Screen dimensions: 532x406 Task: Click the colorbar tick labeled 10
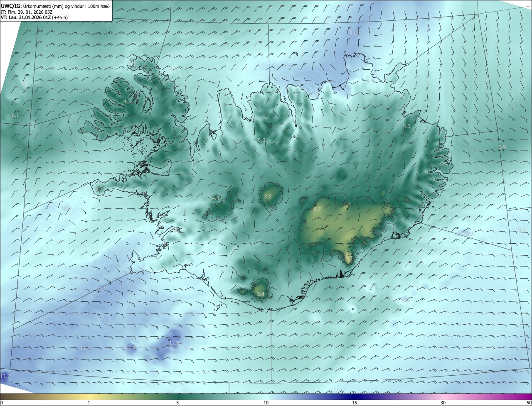tap(266, 403)
